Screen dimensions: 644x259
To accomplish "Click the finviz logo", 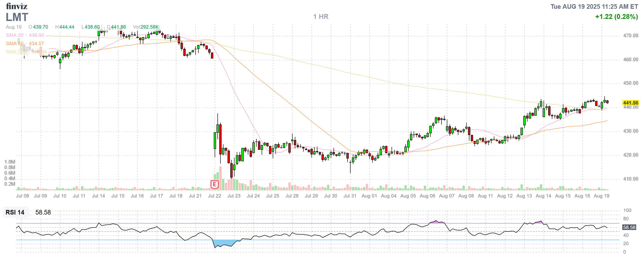I will (x=17, y=6).
